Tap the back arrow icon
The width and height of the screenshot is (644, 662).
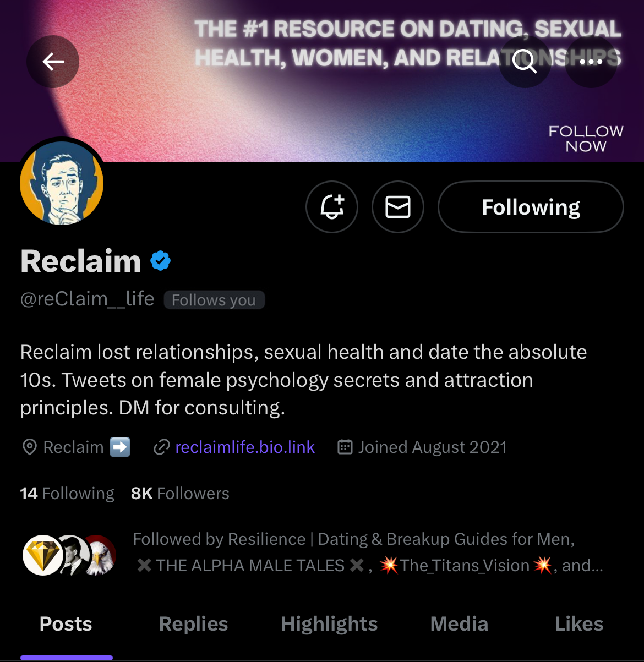(53, 62)
